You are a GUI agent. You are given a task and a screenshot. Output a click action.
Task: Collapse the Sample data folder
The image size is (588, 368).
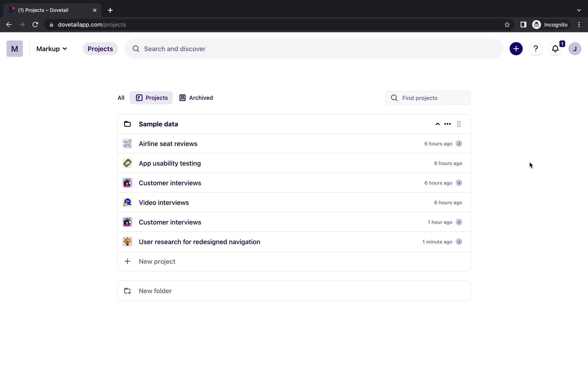pos(437,124)
